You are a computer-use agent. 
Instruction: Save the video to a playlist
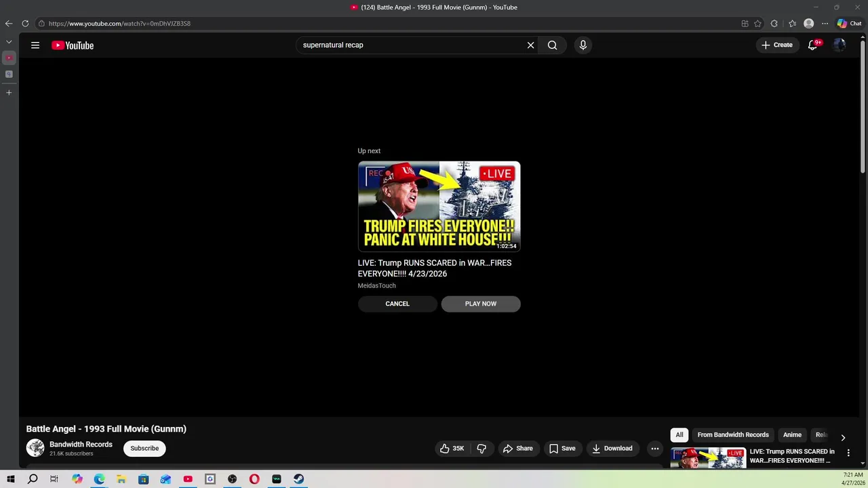pos(562,448)
